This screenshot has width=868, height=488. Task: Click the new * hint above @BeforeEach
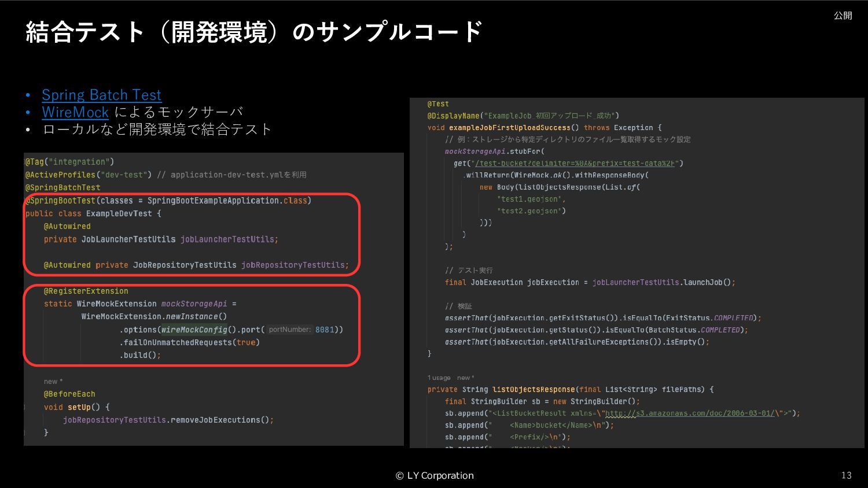point(53,382)
